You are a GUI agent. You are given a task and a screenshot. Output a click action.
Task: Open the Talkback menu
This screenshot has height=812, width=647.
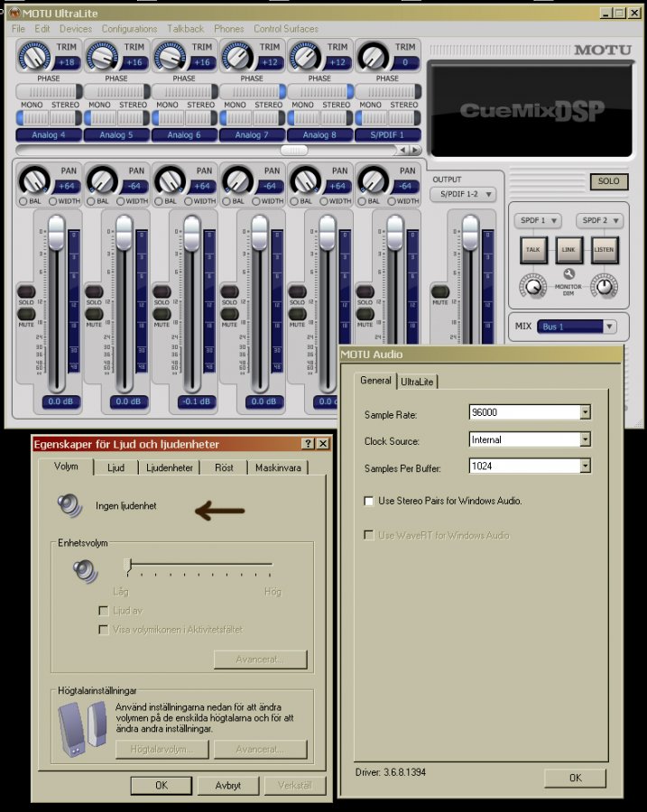pyautogui.click(x=186, y=29)
